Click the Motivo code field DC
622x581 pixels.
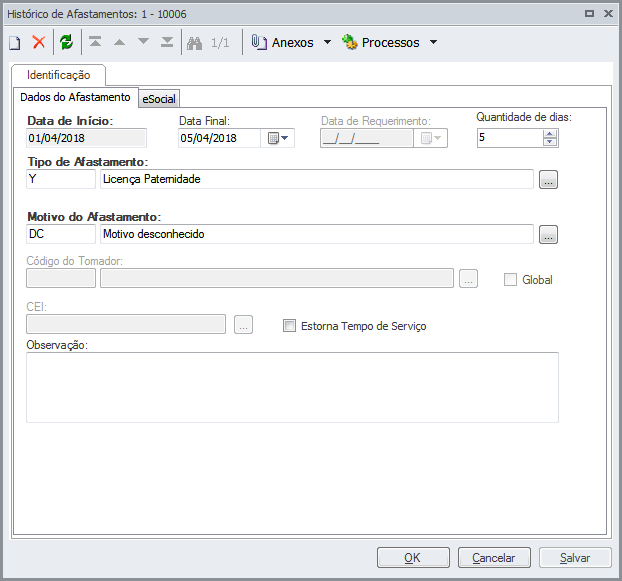click(x=61, y=234)
